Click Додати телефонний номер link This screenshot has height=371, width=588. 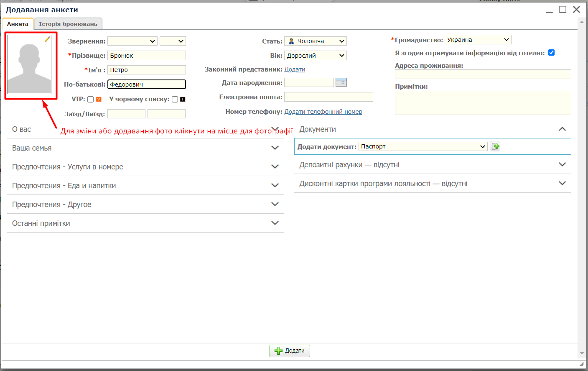[x=323, y=112]
